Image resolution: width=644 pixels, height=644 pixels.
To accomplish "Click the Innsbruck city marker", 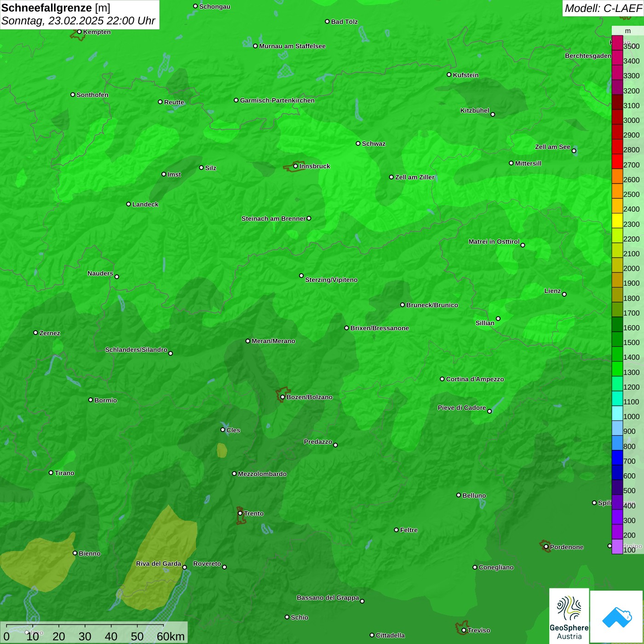I will coord(296,166).
